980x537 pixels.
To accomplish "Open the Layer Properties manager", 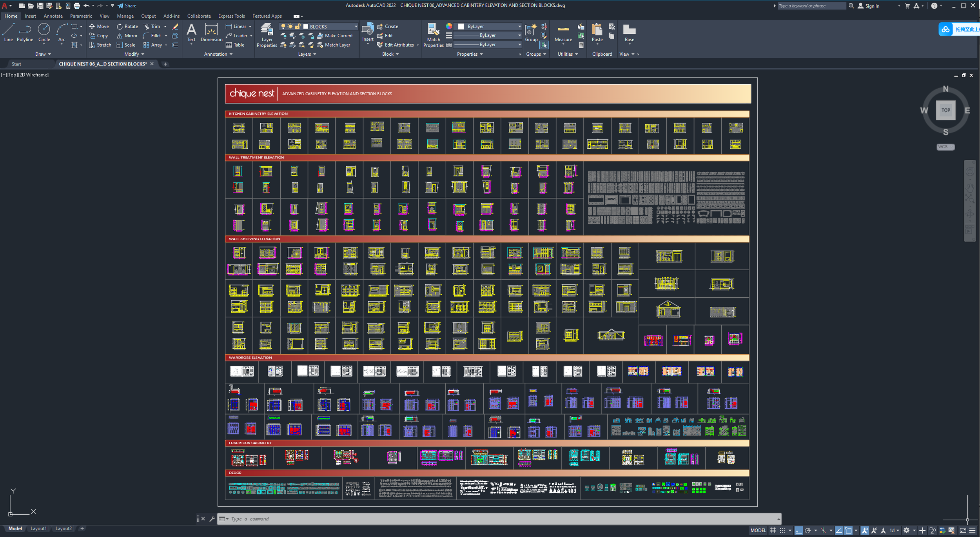I will click(x=267, y=35).
